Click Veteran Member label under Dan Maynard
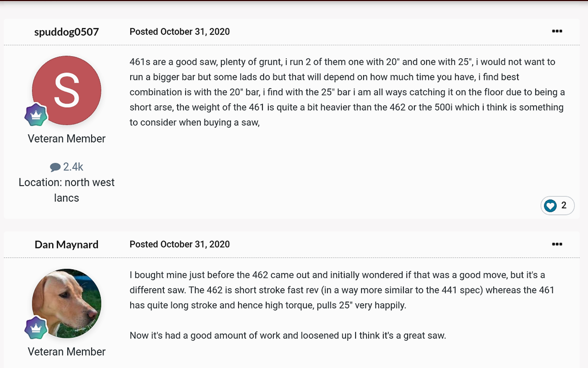 [x=66, y=351]
